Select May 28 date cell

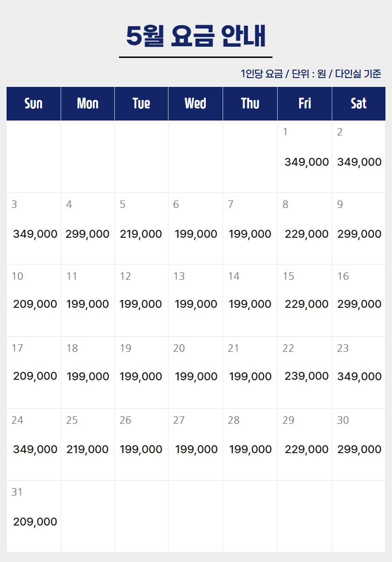tap(250, 444)
